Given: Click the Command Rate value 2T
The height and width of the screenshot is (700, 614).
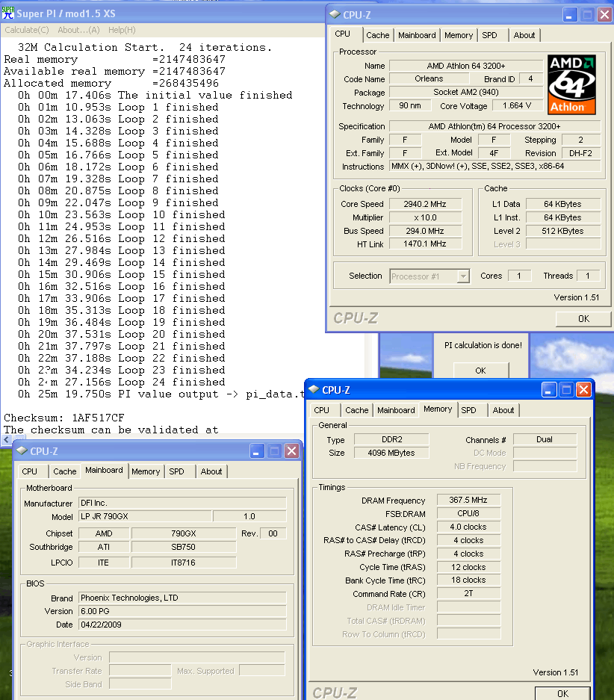Looking at the screenshot, I should (x=468, y=593).
